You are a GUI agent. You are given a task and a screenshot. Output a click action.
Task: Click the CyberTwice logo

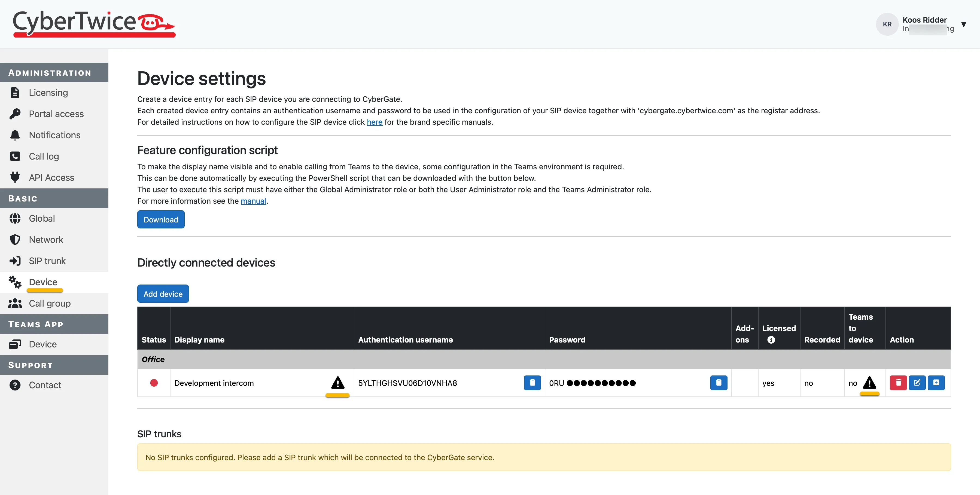94,24
